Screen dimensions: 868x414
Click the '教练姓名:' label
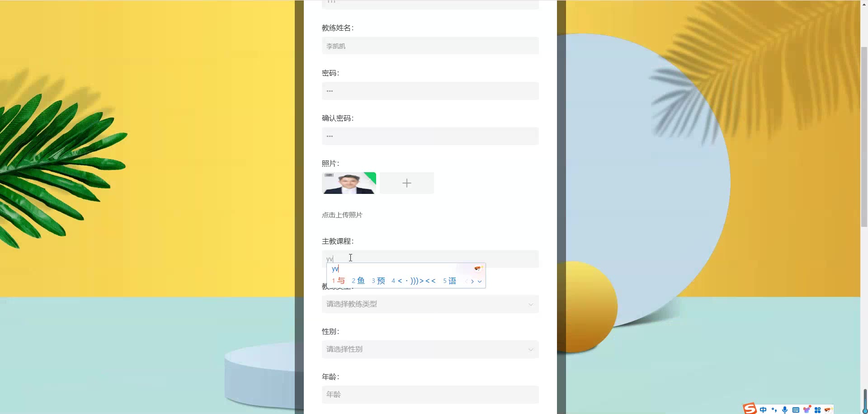pyautogui.click(x=338, y=28)
